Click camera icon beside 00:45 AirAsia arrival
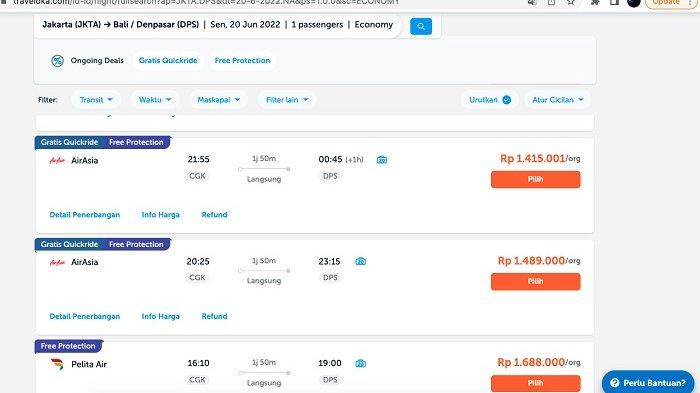This screenshot has height=393, width=700. (x=382, y=160)
